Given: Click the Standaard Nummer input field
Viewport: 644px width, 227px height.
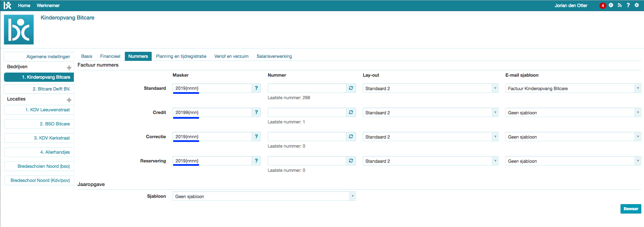Looking at the screenshot, I should point(307,88).
